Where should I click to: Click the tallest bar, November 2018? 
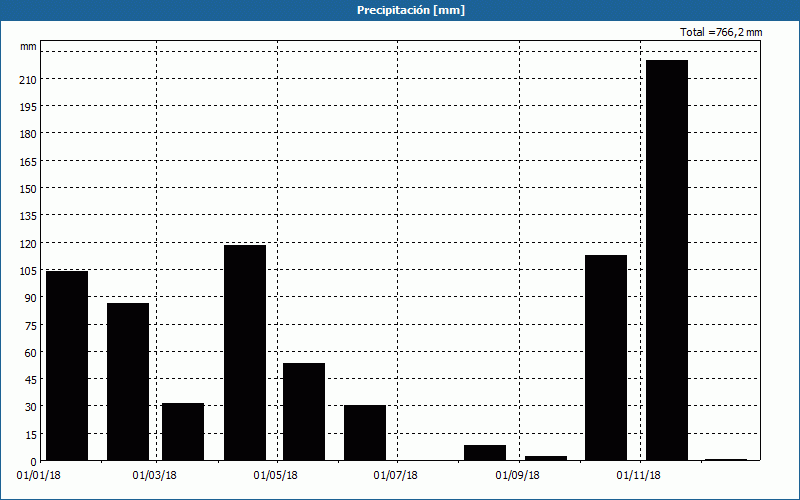click(667, 260)
